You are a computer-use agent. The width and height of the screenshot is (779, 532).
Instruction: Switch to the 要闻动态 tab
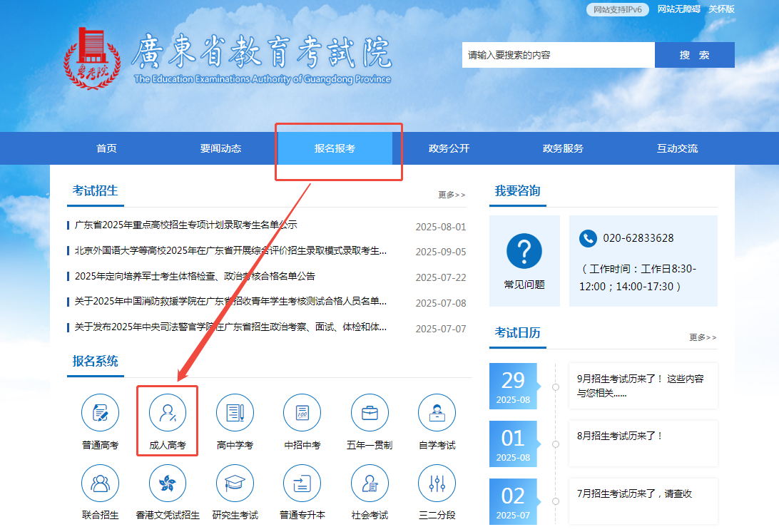coord(220,148)
